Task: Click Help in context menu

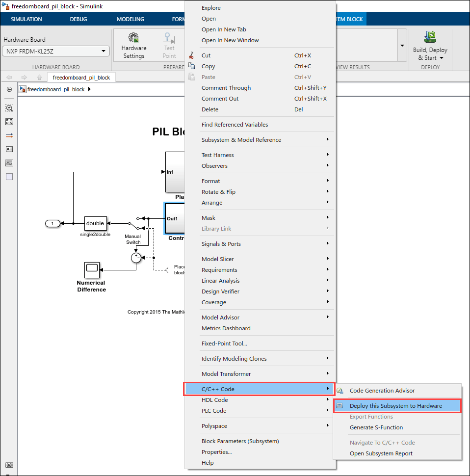Action: [x=208, y=463]
